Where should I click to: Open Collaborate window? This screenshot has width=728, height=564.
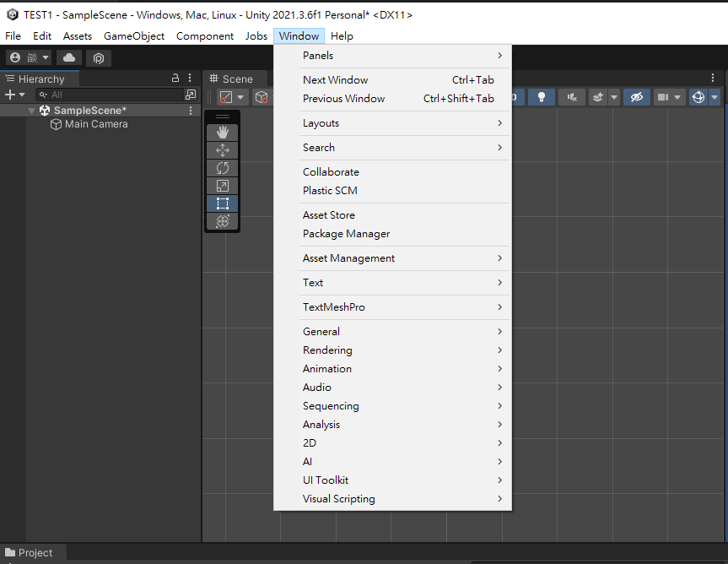(393, 172)
